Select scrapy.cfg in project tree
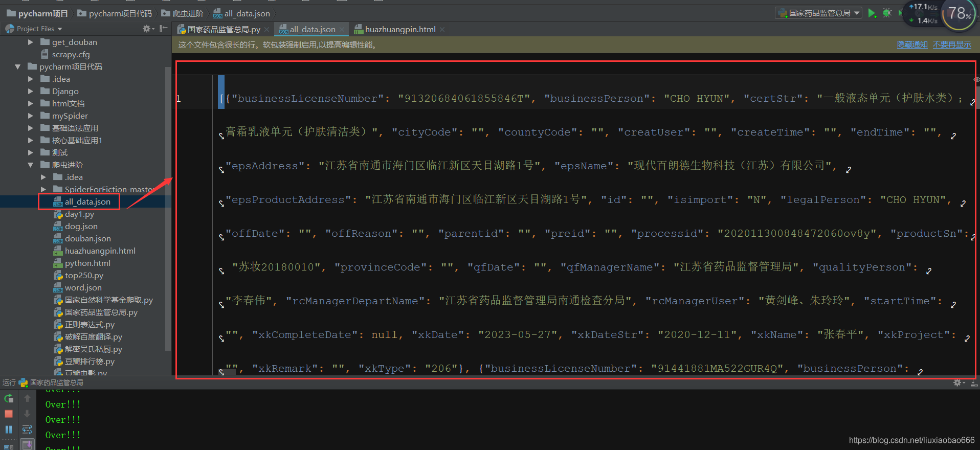 pos(65,54)
